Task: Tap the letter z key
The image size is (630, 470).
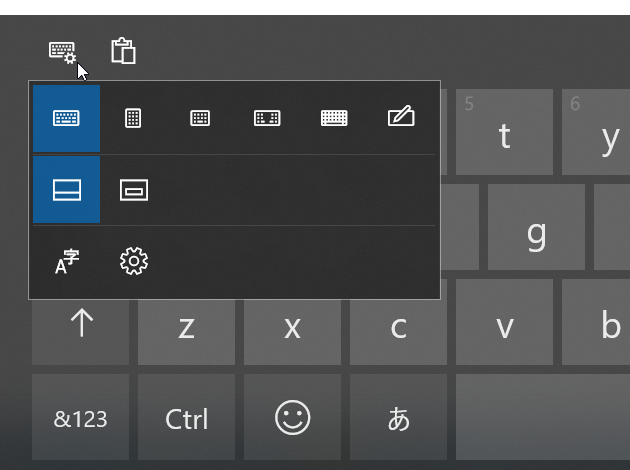Action: pyautogui.click(x=186, y=332)
